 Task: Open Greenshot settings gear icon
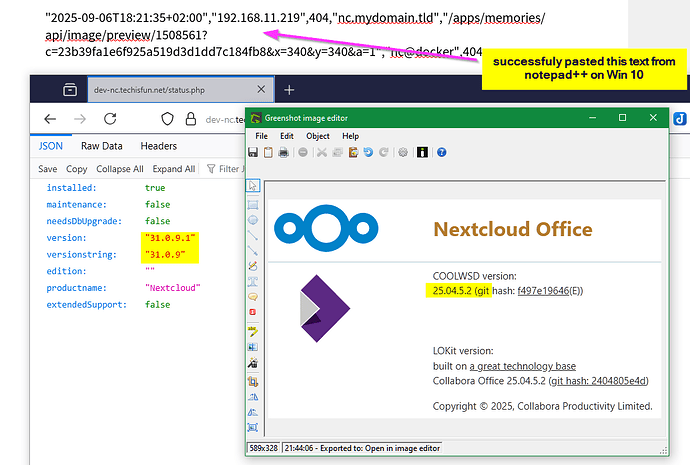coord(403,152)
